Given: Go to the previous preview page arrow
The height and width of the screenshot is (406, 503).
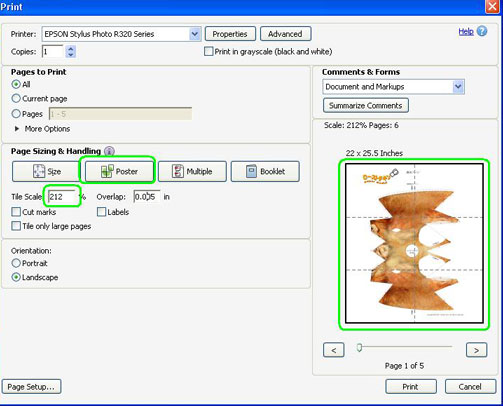Looking at the screenshot, I should (334, 350).
